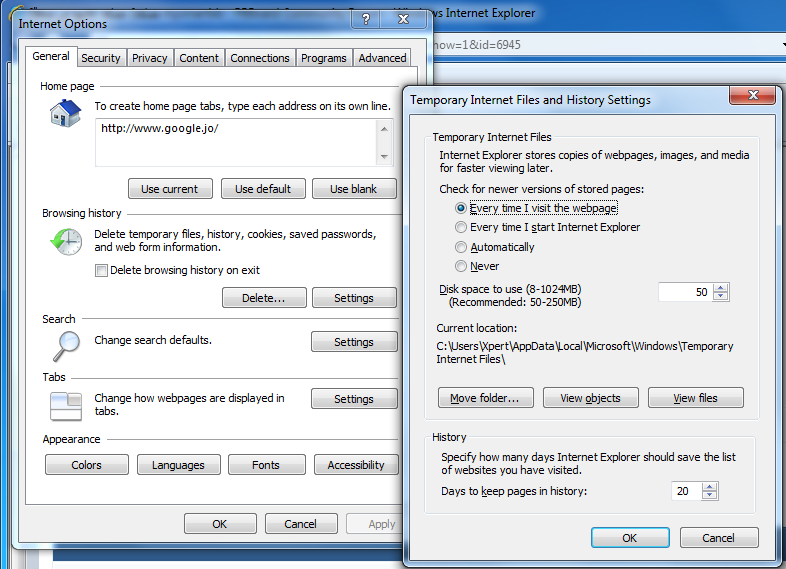The width and height of the screenshot is (786, 569).
Task: Choose the Automatically radio option
Action: pyautogui.click(x=461, y=247)
